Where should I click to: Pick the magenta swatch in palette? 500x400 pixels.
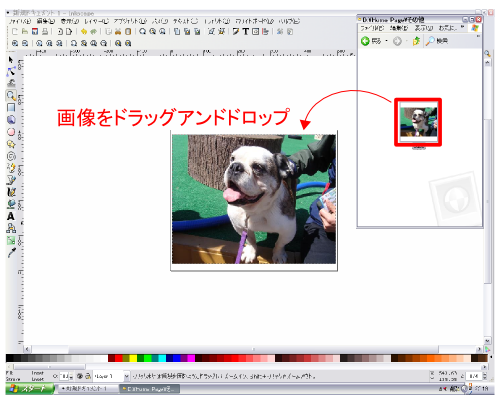click(x=191, y=358)
